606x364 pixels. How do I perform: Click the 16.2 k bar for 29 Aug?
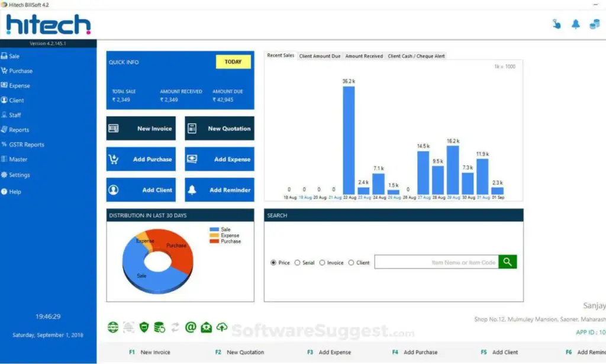(x=453, y=170)
